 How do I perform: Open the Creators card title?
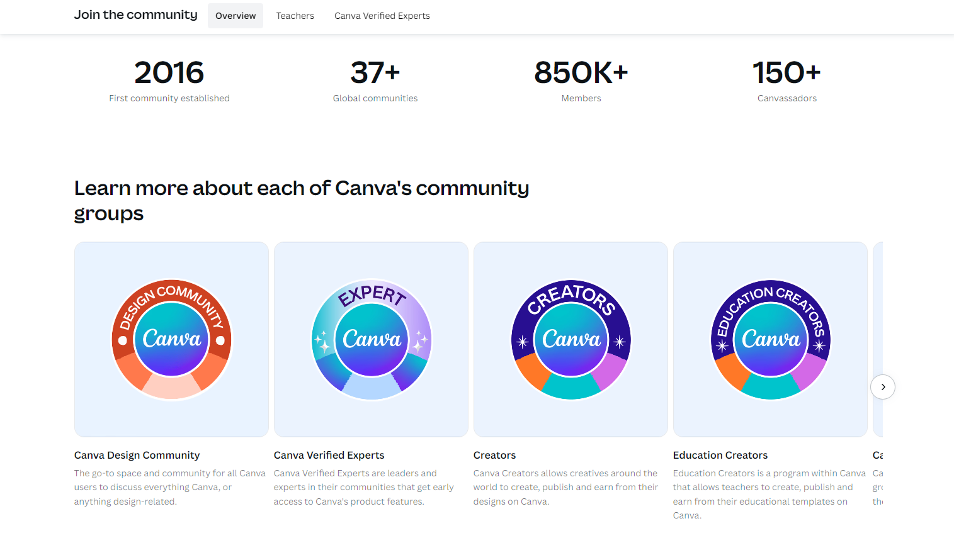coord(494,455)
